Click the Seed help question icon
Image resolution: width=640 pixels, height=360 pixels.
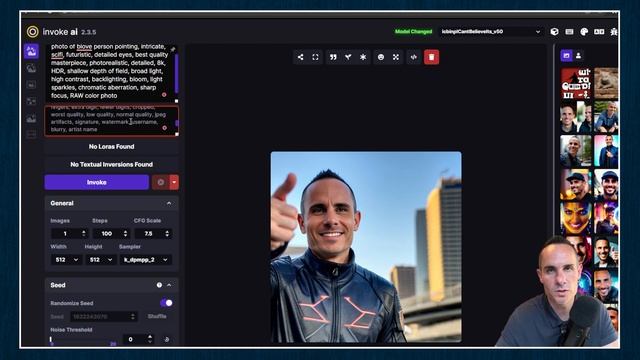coord(159,285)
